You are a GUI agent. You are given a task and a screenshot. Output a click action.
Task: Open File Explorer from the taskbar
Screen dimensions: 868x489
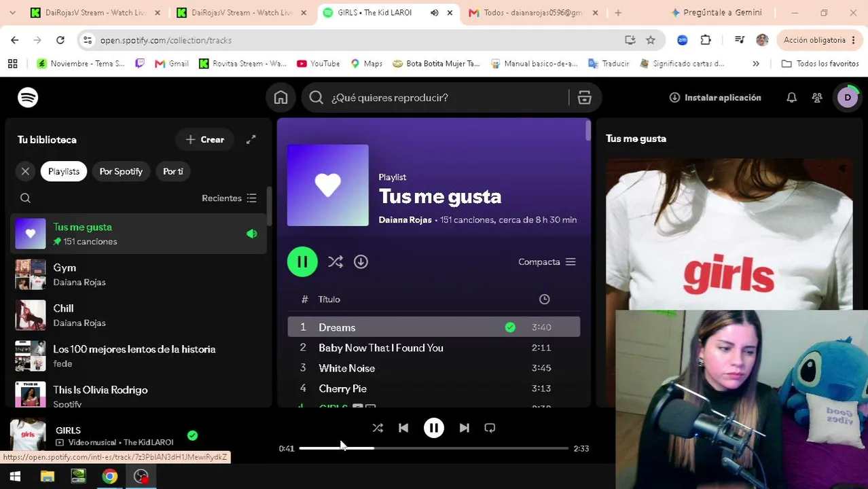tap(47, 477)
